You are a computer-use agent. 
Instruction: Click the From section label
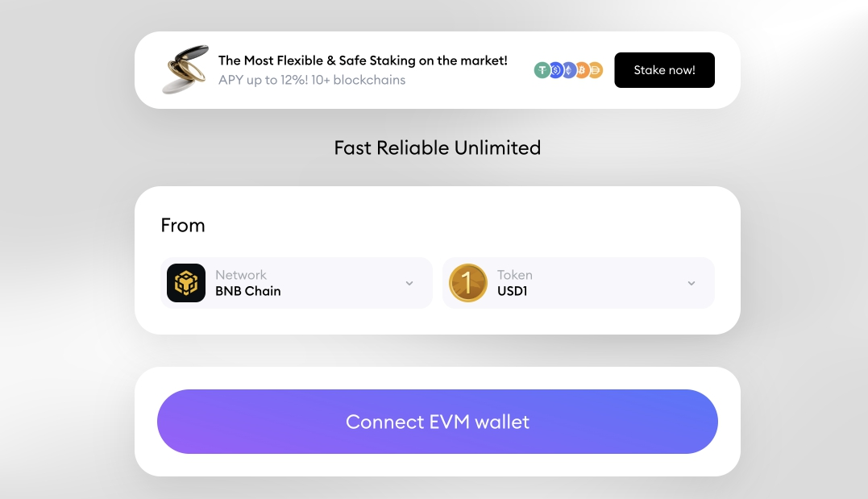click(183, 226)
